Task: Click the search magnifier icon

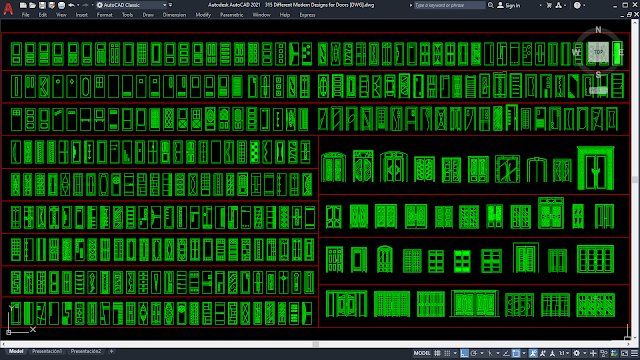Action: (x=491, y=5)
